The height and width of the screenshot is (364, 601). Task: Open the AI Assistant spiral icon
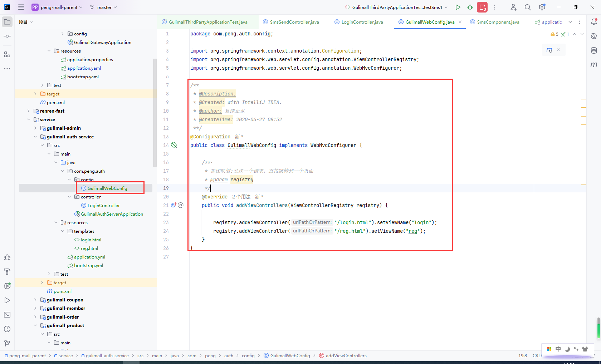pyautogui.click(x=594, y=36)
